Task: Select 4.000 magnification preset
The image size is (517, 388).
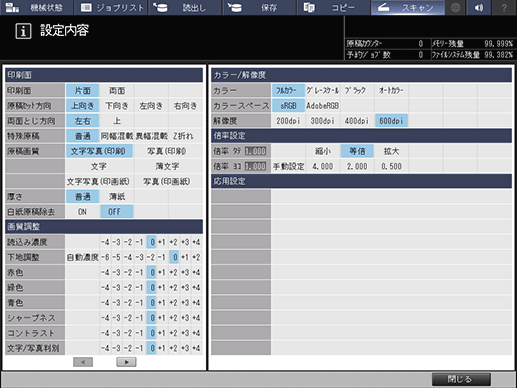Action: tap(322, 166)
